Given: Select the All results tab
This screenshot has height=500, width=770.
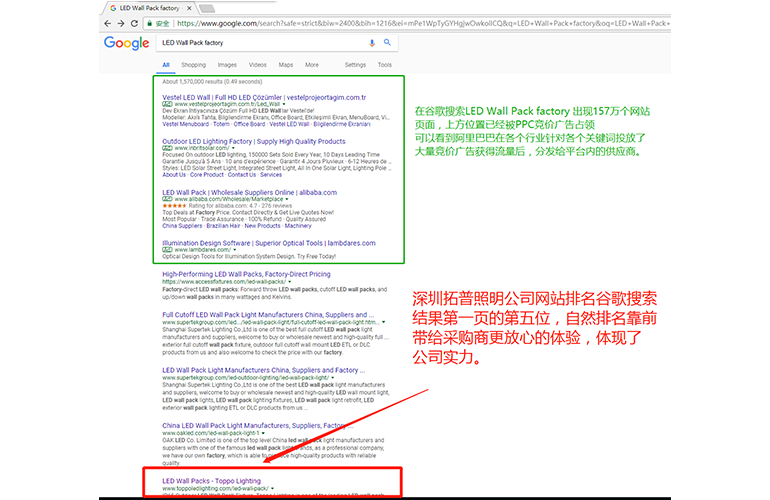Looking at the screenshot, I should coord(166,65).
